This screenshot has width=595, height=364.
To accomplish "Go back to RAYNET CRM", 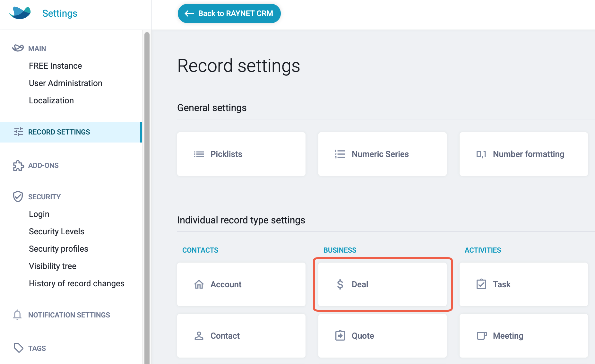I will click(229, 13).
